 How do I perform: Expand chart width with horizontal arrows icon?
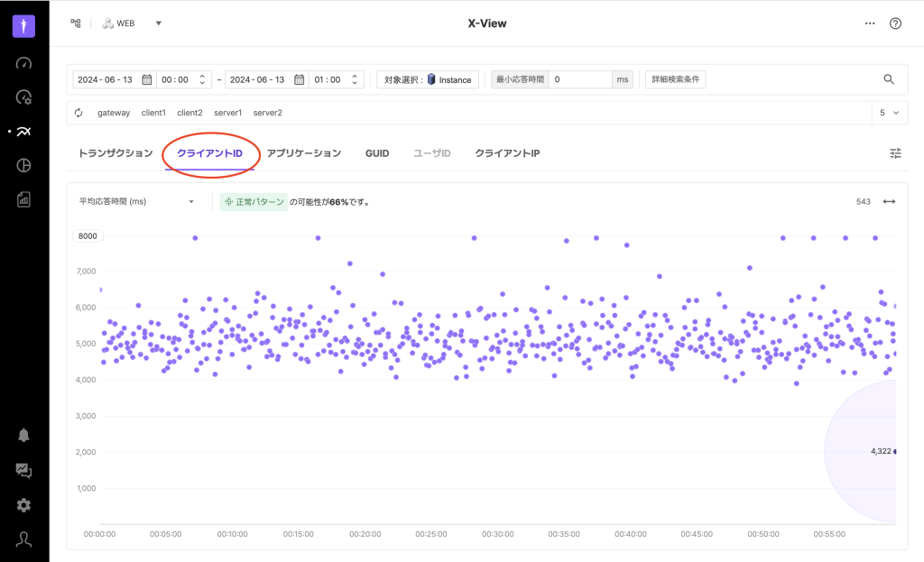889,201
